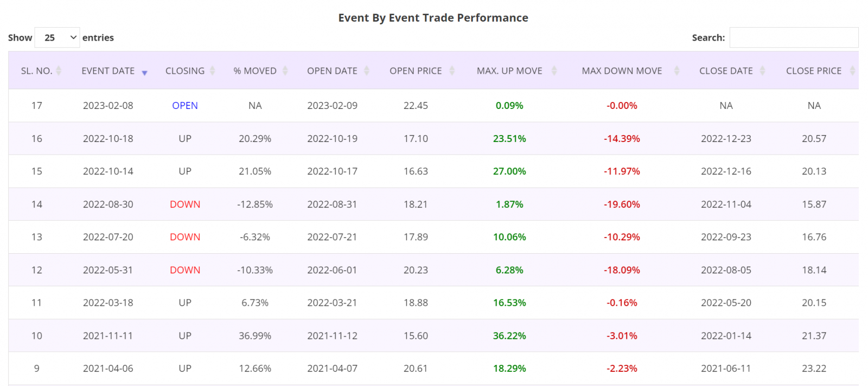Sort by CLOSING column arrows
This screenshot has height=386, width=868.
click(x=212, y=70)
